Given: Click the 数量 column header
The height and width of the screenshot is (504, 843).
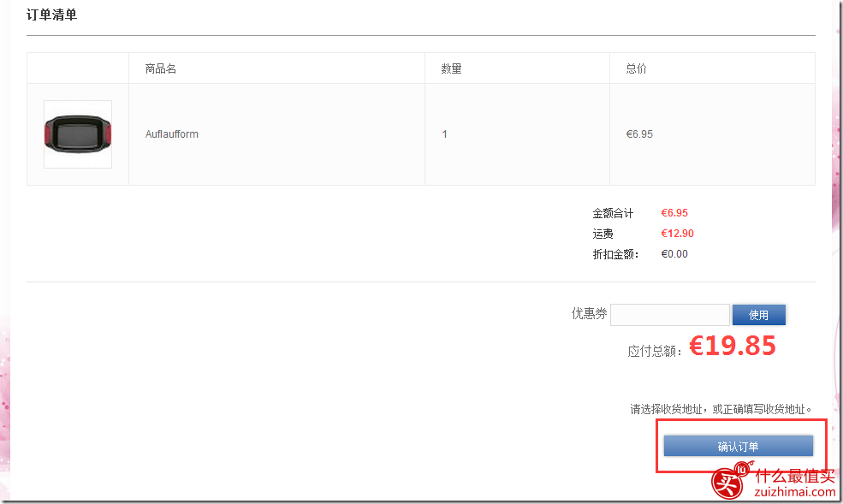Looking at the screenshot, I should pyautogui.click(x=451, y=68).
